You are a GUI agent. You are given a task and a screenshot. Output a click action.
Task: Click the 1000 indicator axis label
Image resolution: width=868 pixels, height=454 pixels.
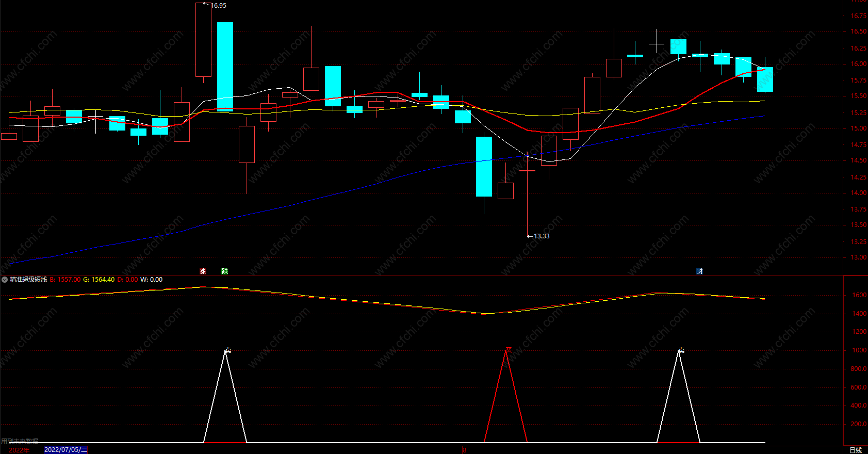[x=859, y=350]
